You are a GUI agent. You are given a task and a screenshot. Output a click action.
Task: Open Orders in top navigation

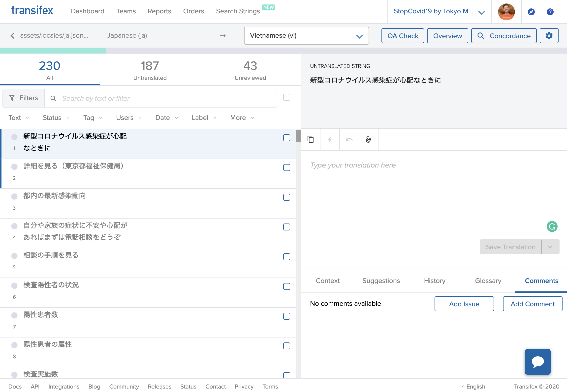(x=193, y=11)
